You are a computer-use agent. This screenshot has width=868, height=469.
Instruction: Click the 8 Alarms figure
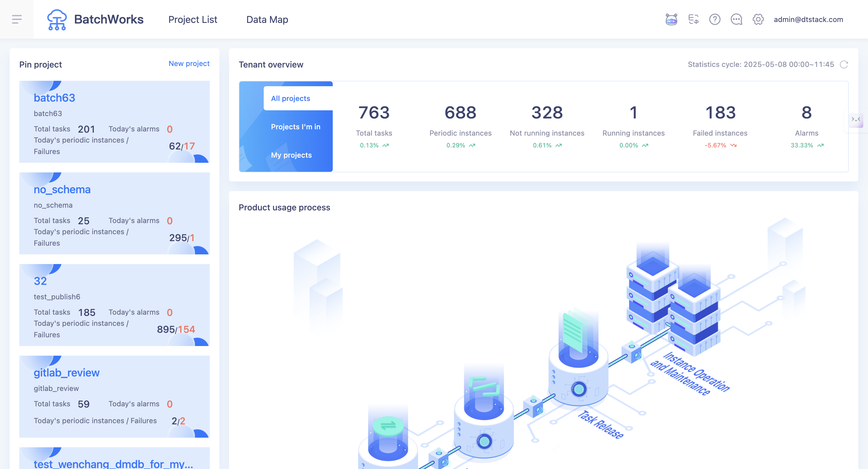click(x=806, y=112)
